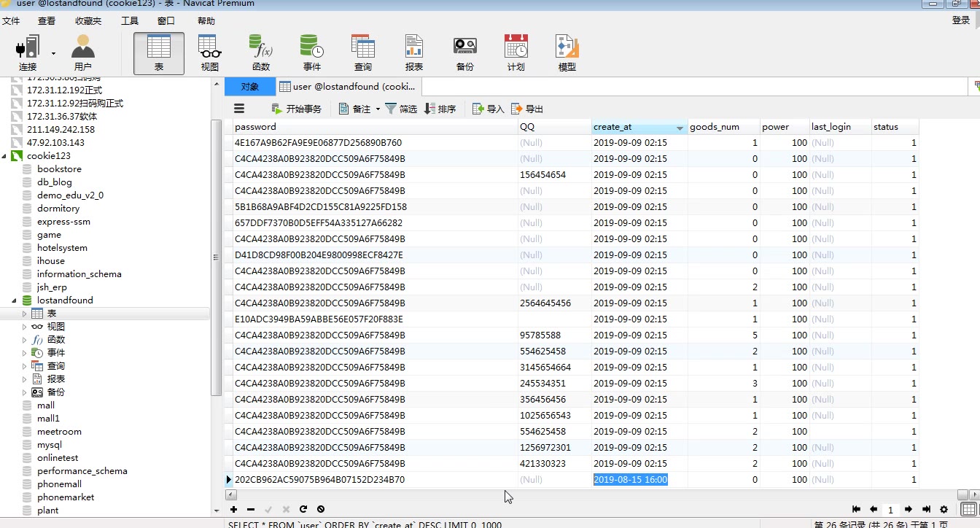Screen dimensions: 980x528
Task: Stop loading with the stop icon
Action: (x=321, y=509)
